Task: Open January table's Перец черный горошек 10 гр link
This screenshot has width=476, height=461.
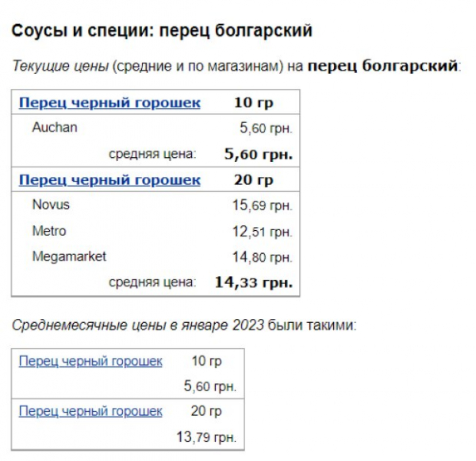Action: (90, 361)
